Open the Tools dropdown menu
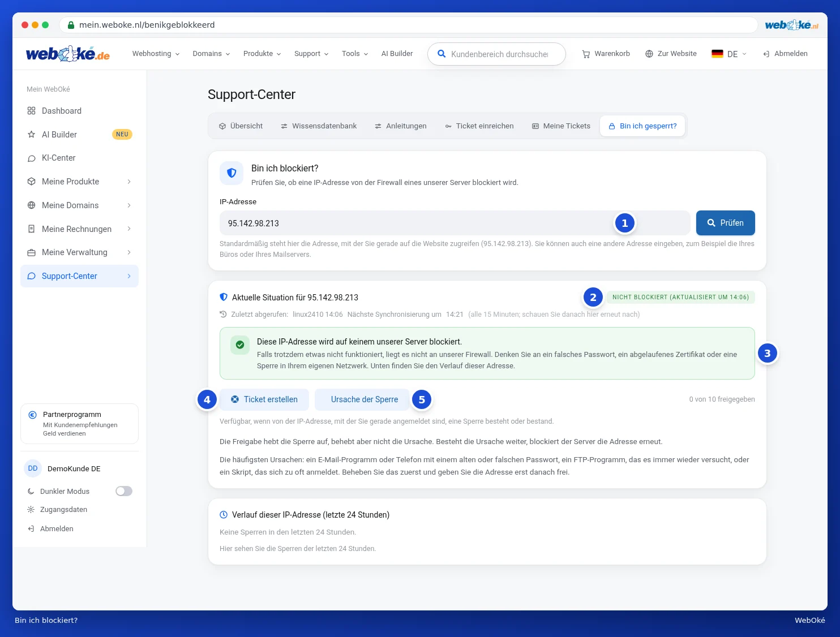 click(355, 54)
